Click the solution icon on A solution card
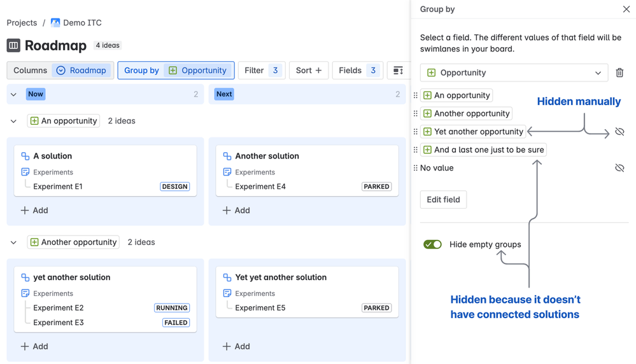 click(x=25, y=156)
